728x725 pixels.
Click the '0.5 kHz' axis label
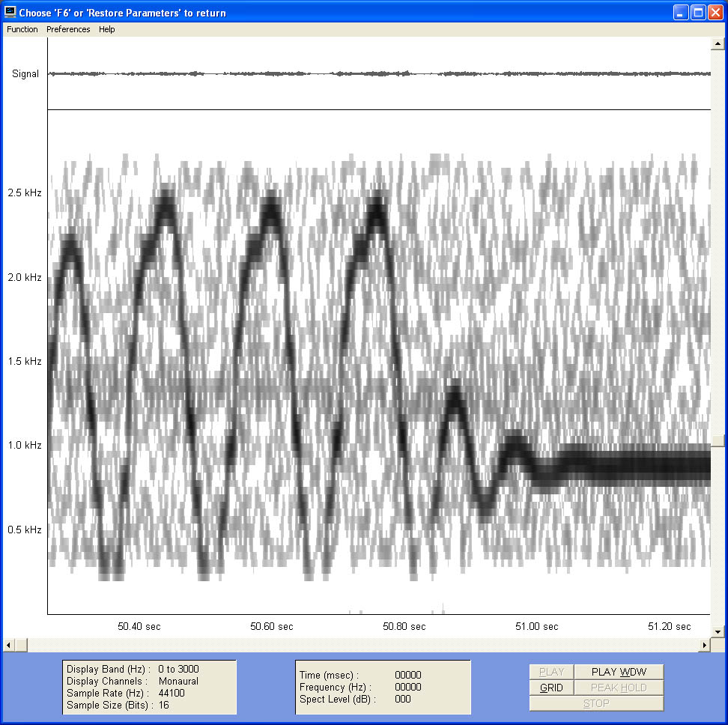click(25, 530)
